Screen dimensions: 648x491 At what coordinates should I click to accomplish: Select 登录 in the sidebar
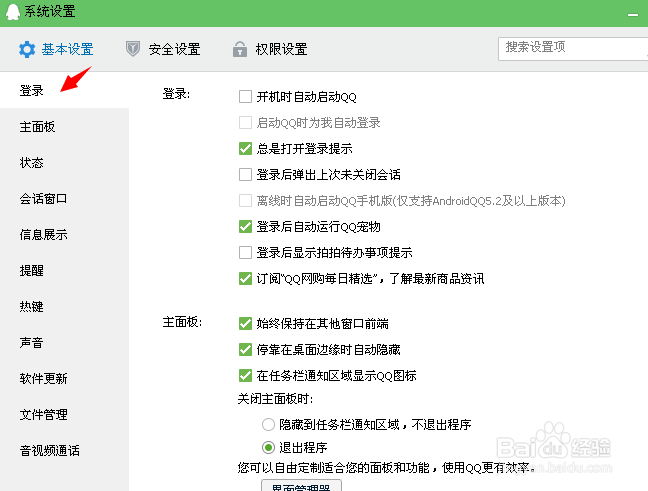(x=64, y=90)
